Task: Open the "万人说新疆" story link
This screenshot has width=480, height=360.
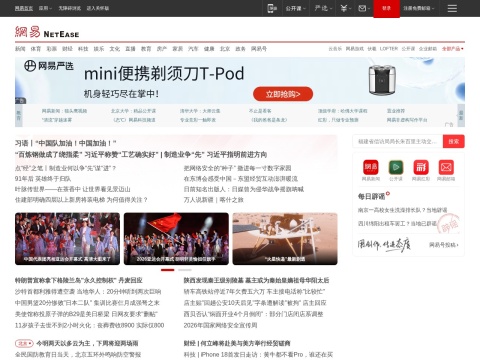Action: 214,200
